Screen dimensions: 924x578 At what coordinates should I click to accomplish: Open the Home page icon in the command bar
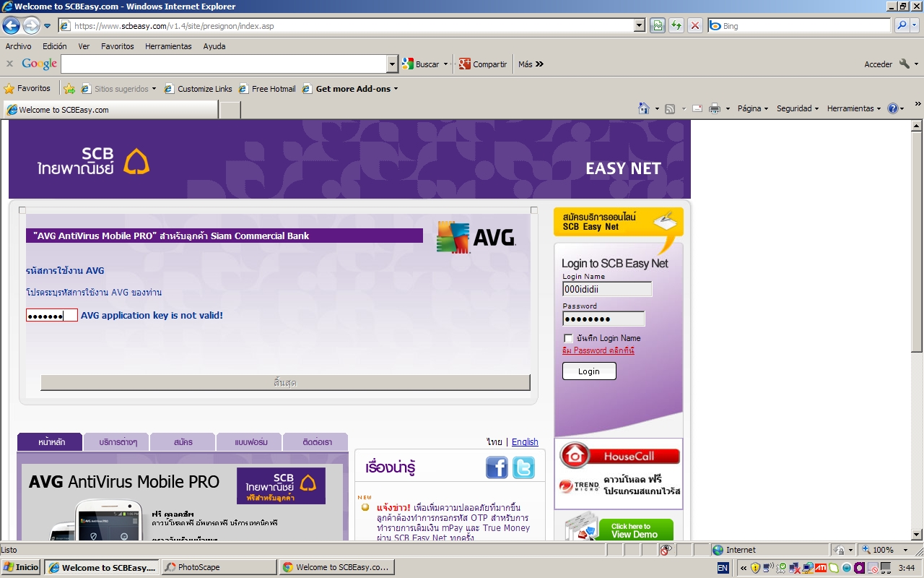644,108
